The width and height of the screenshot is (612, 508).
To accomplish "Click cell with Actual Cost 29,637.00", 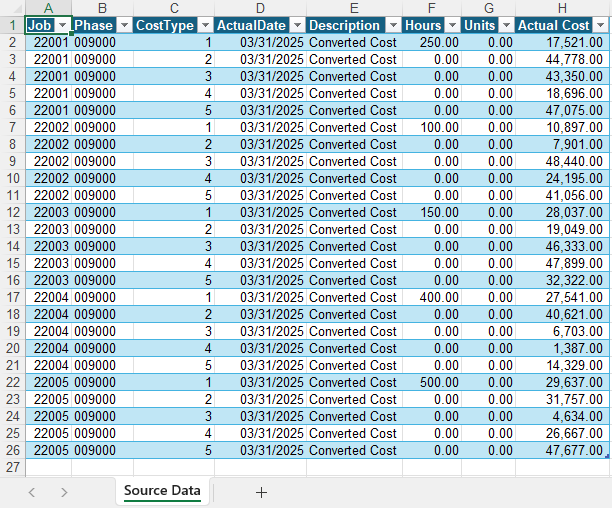I will (x=562, y=382).
